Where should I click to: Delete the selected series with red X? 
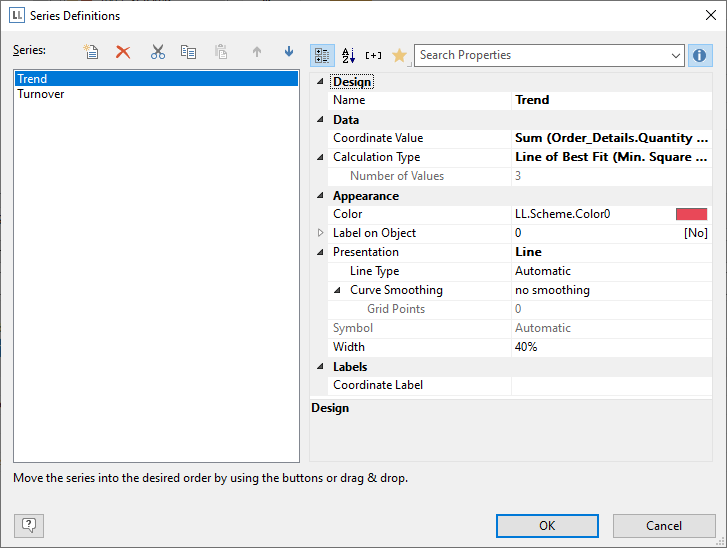pyautogui.click(x=123, y=52)
